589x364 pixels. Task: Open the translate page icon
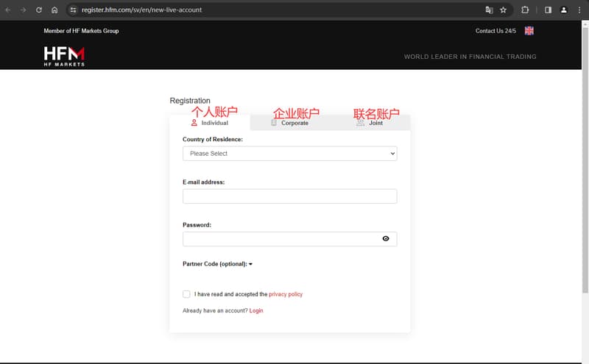[488, 10]
